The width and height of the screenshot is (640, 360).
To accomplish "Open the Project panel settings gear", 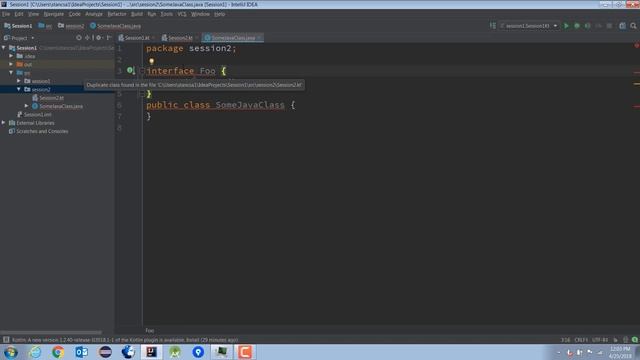I will point(98,38).
